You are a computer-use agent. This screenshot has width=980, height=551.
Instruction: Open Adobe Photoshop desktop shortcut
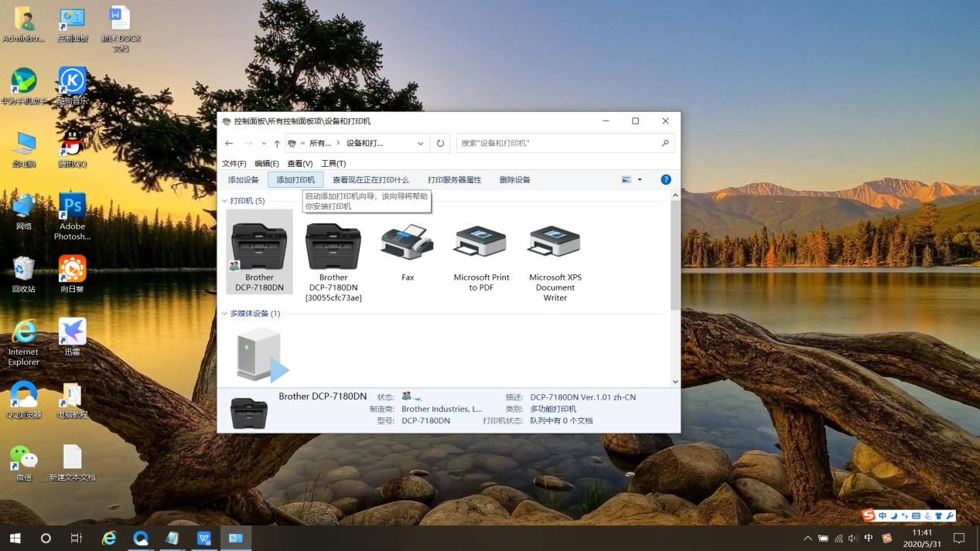coord(72,209)
